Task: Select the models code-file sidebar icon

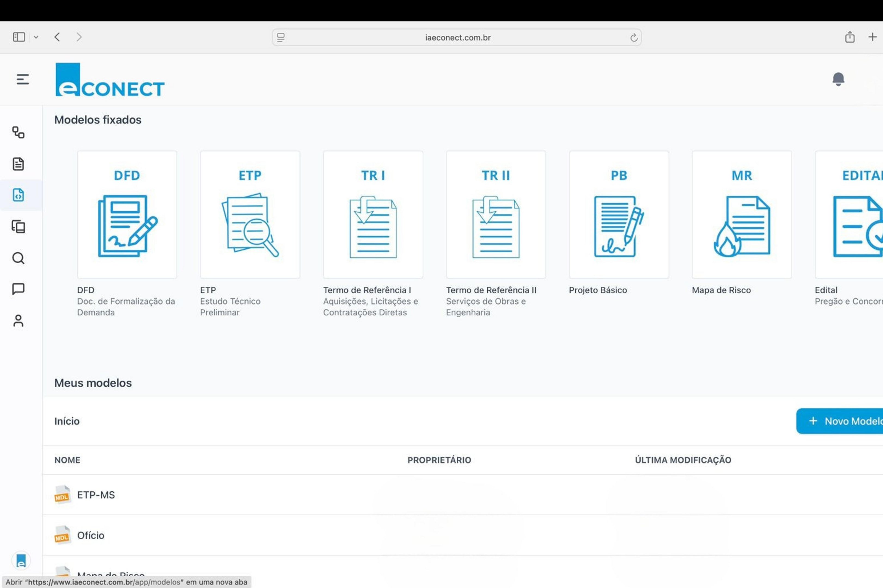Action: [x=19, y=195]
